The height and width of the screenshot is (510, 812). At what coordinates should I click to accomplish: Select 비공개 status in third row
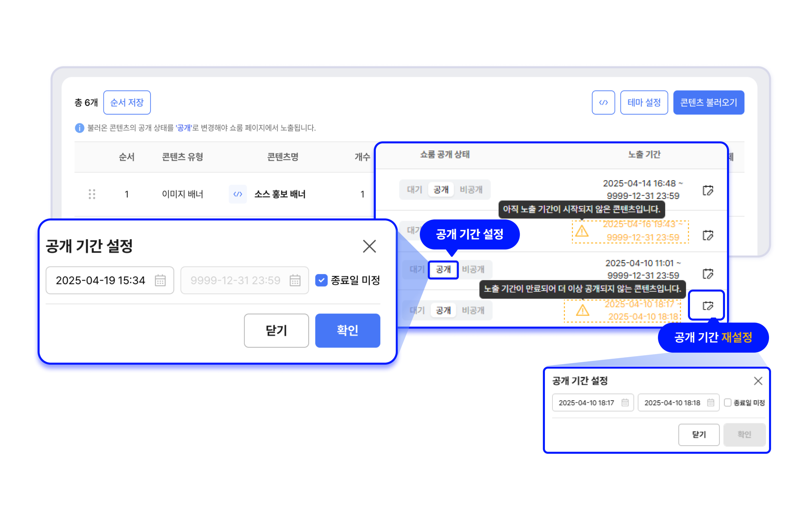point(473,269)
